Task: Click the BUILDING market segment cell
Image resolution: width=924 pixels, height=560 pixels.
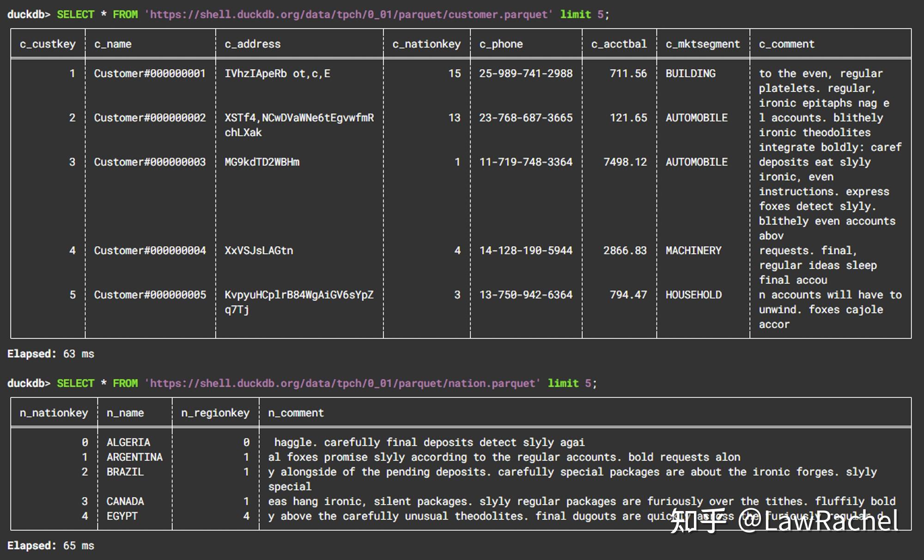Action: (x=690, y=73)
